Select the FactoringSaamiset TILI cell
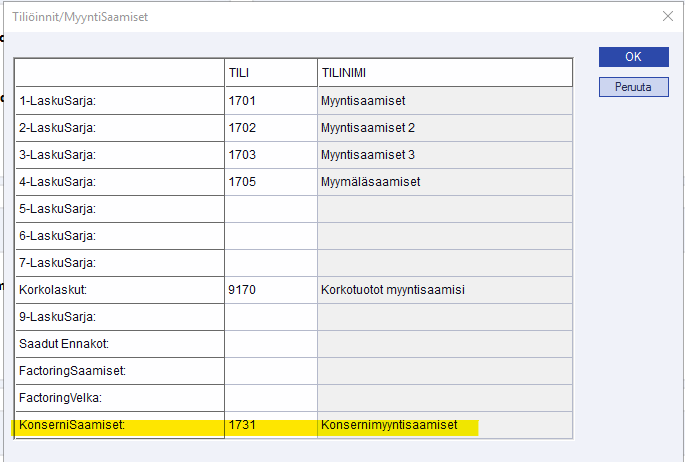 (x=269, y=371)
